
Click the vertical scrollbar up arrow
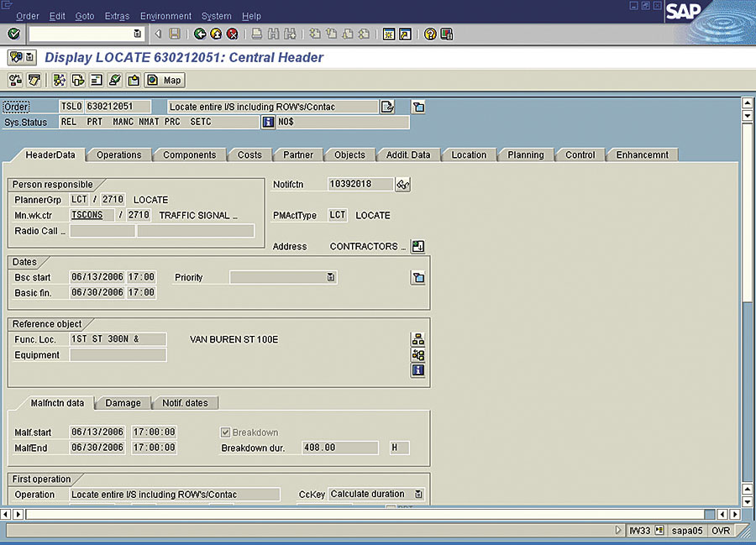tap(747, 102)
